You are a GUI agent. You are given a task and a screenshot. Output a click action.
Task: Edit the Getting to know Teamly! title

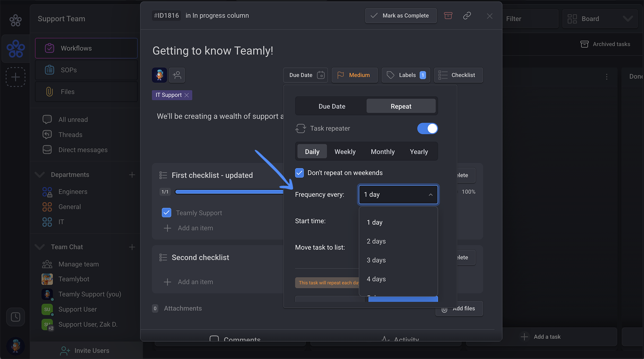click(x=213, y=51)
